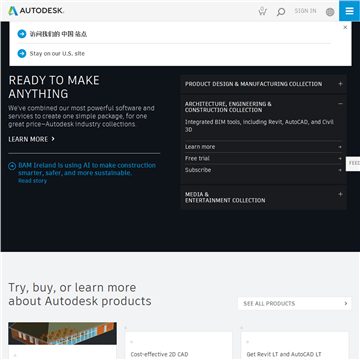Viewport: 360px width, 360px height.
Task: Open the shopping cart icon
Action: 262,11
